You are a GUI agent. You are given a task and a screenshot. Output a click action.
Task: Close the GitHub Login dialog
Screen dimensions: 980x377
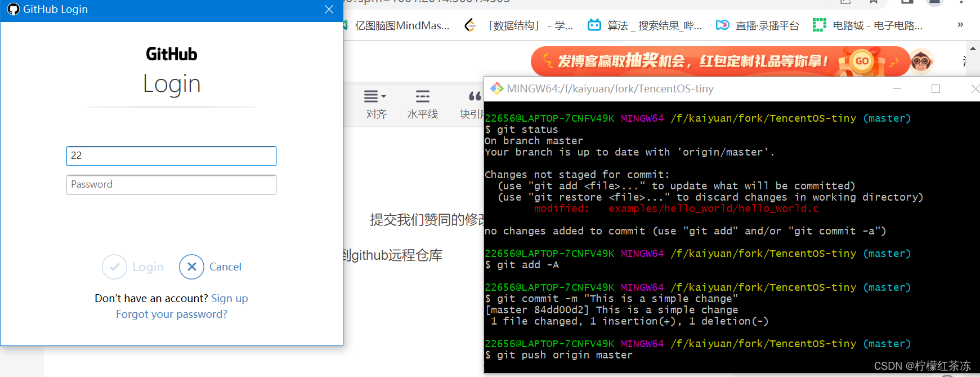coord(329,10)
